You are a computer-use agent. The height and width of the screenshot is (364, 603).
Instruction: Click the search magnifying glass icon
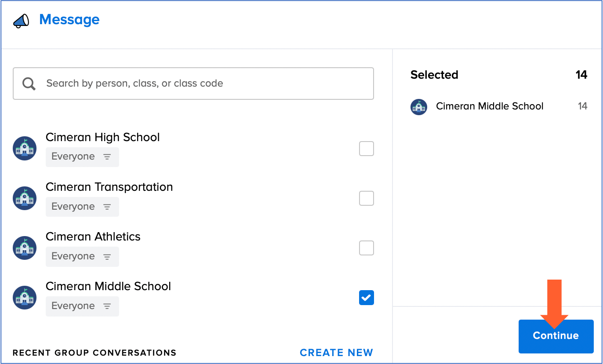point(29,84)
